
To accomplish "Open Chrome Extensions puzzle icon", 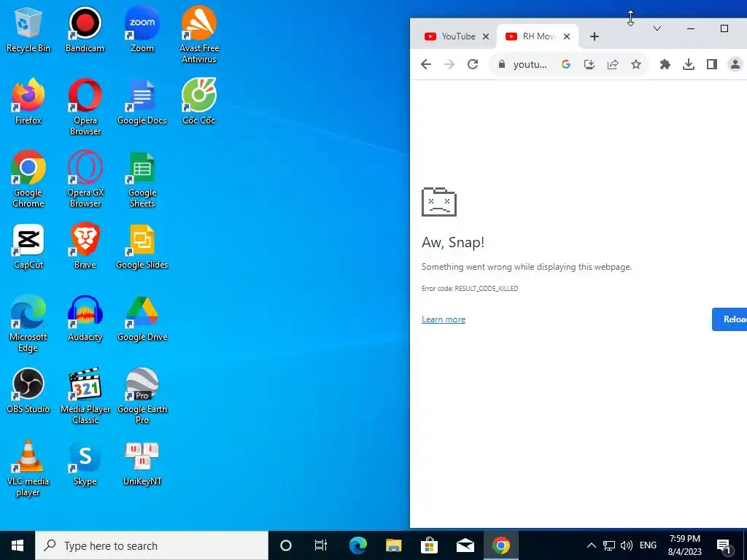I will coord(665,64).
